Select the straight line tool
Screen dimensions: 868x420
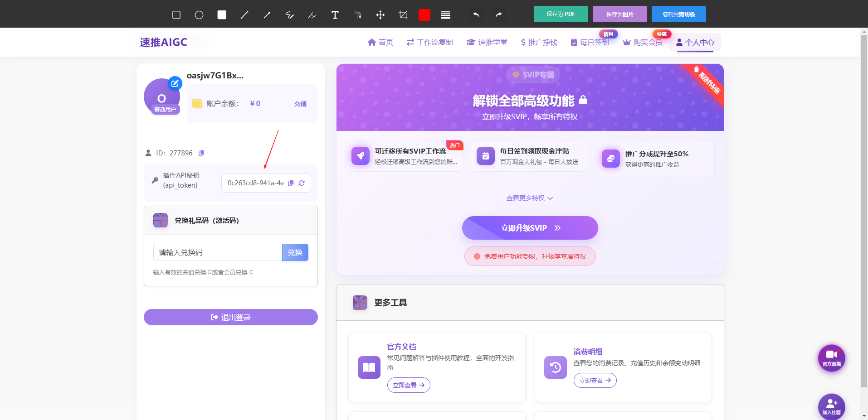[x=244, y=15]
